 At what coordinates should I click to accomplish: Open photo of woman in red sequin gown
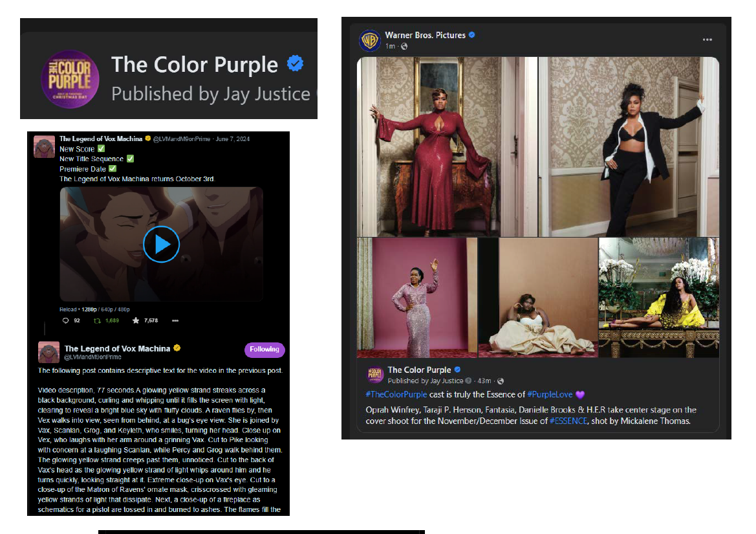coord(447,147)
